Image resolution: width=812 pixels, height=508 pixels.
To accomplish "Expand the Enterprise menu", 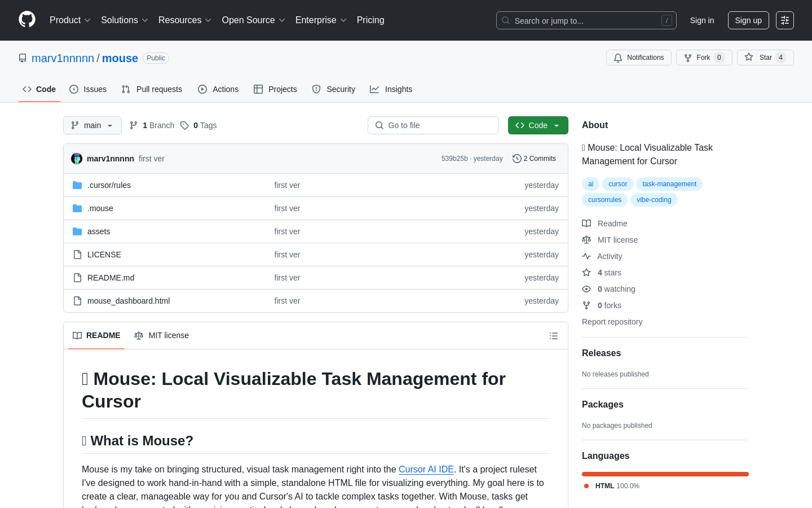I will tap(321, 20).
